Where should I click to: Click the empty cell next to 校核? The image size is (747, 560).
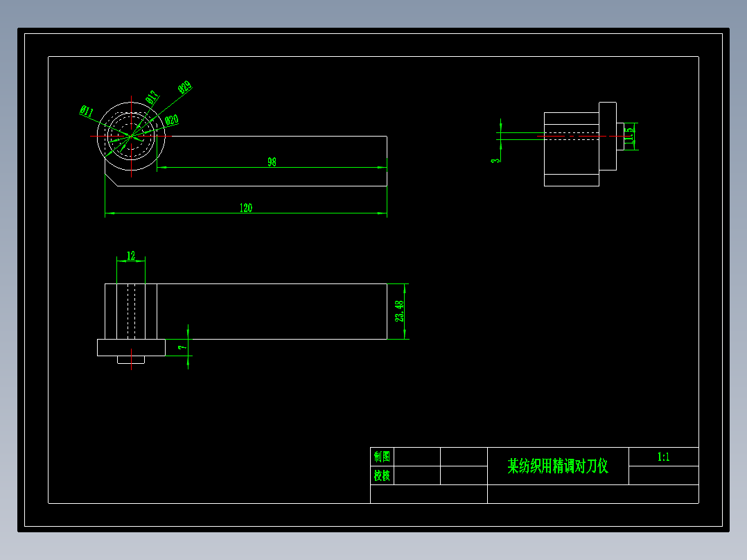pyautogui.click(x=417, y=475)
